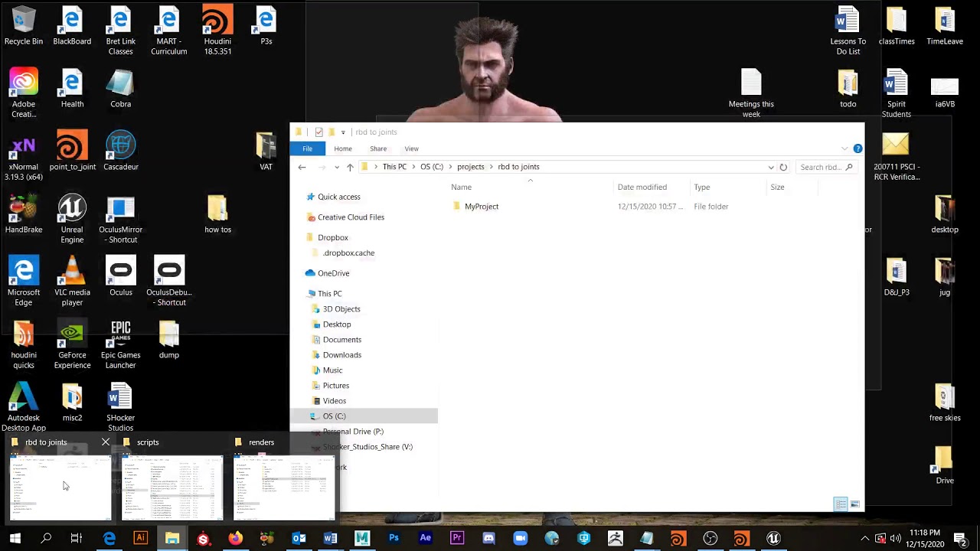Open the View ribbon tab
This screenshot has height=551, width=980.
(x=411, y=148)
